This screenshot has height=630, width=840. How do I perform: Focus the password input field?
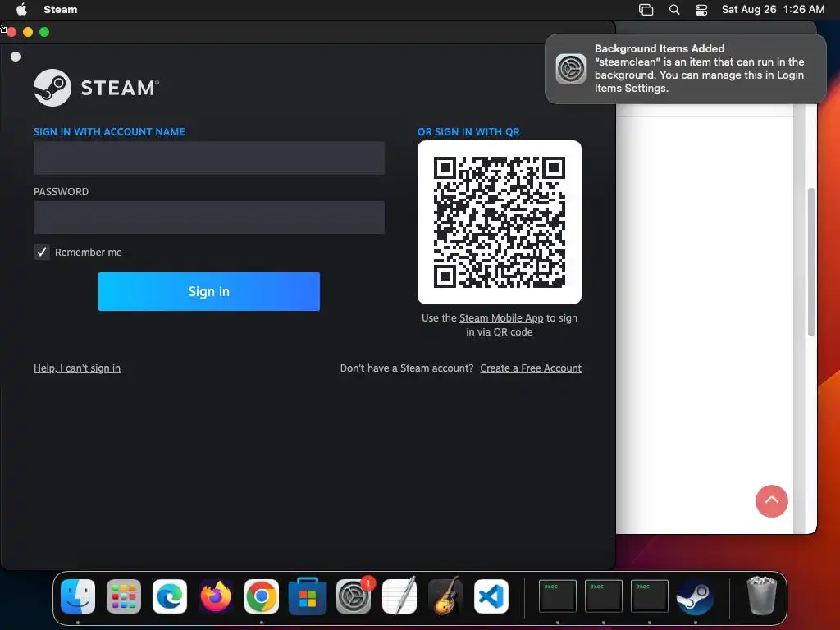(209, 217)
